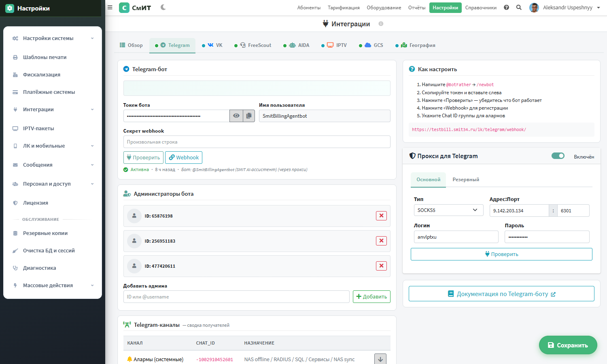Open Тарификация top menu
607x364 pixels.
344,8
